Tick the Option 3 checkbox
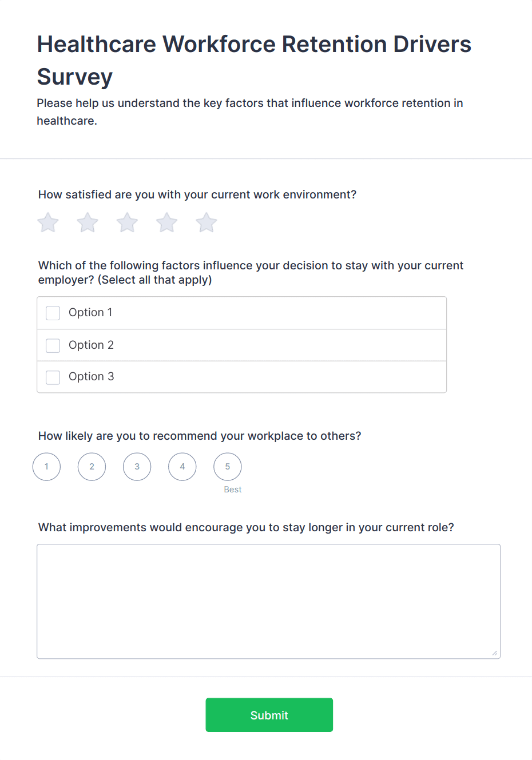This screenshot has height=760, width=532. 53,377
